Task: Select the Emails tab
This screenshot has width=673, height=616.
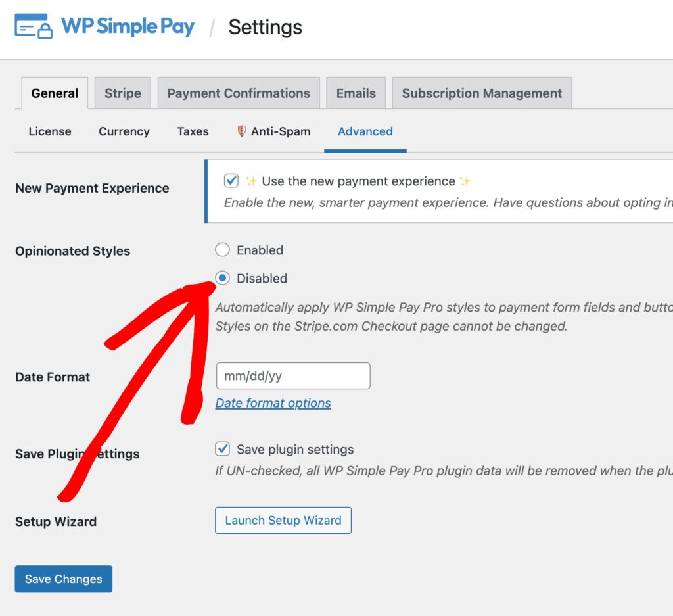Action: point(356,93)
